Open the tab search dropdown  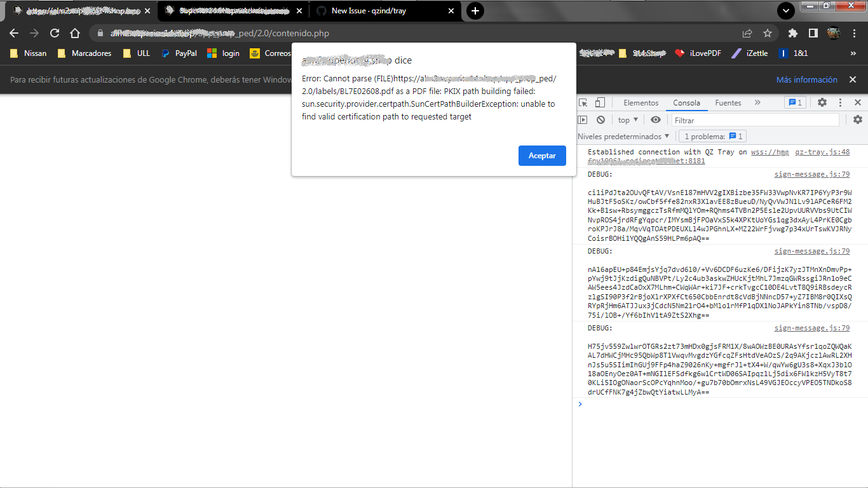tap(786, 11)
